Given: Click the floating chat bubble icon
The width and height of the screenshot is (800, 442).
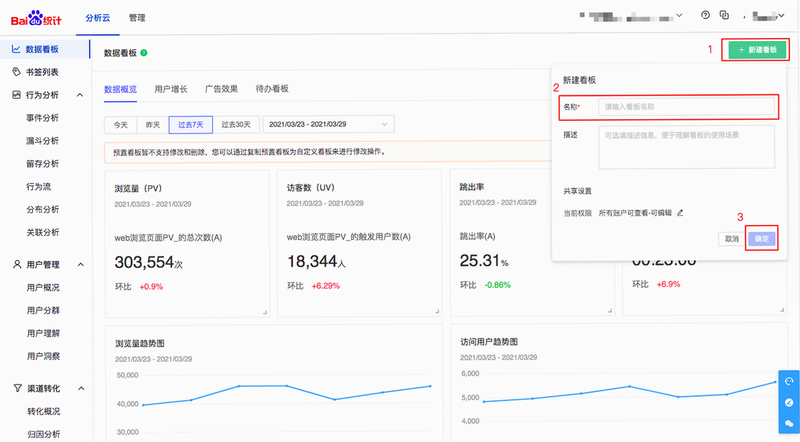Looking at the screenshot, I should point(789,423).
